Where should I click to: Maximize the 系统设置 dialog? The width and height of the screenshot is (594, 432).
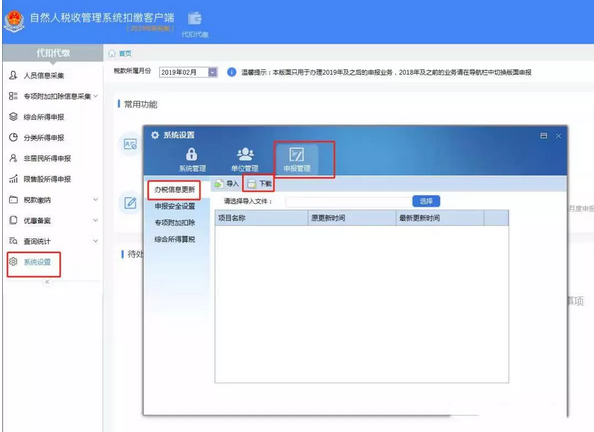544,136
